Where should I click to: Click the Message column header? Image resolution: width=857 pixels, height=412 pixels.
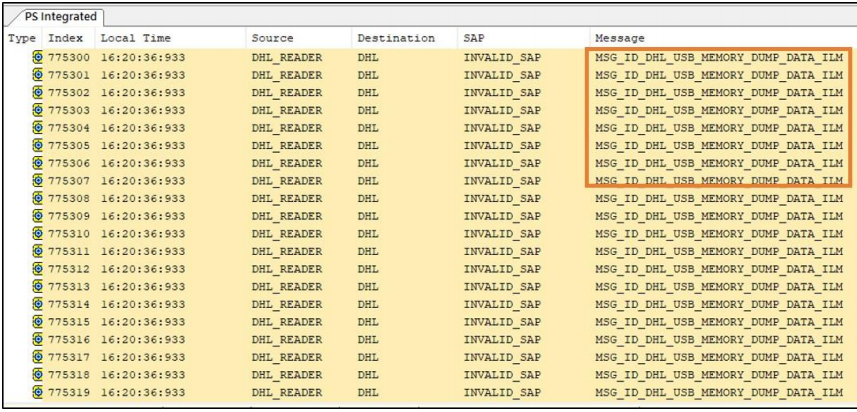[620, 38]
